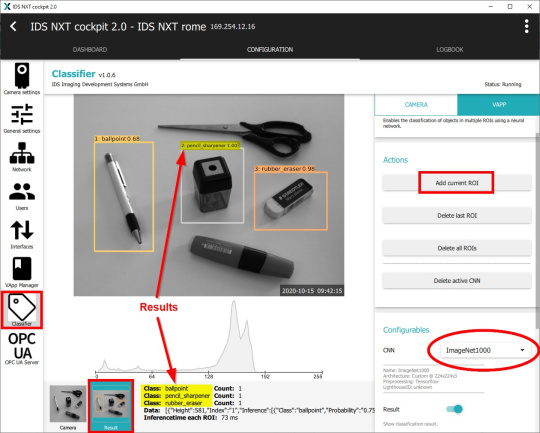540x433 pixels.
Task: Open General settings sliders icon
Action: (22, 118)
